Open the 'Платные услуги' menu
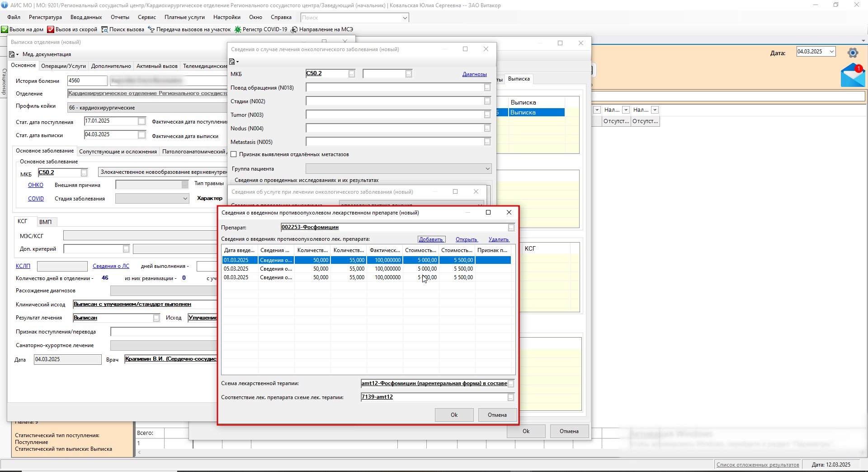The width and height of the screenshot is (868, 472). click(x=184, y=17)
